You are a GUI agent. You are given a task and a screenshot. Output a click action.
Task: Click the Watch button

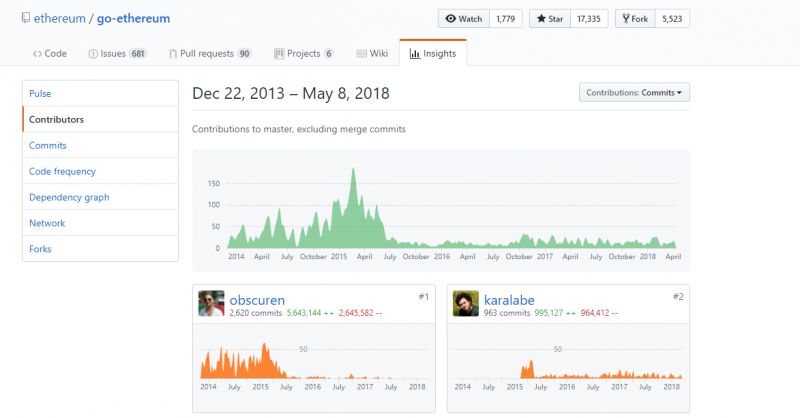[464, 19]
